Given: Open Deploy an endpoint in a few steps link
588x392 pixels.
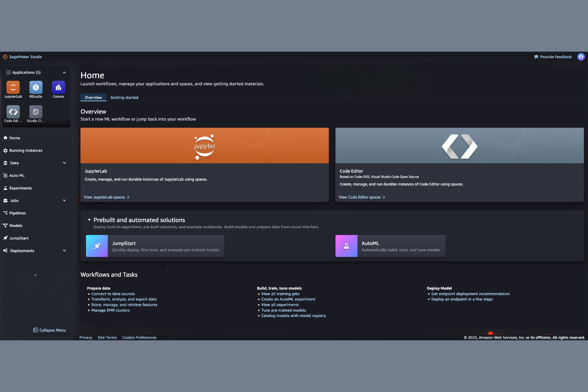Looking at the screenshot, I should (x=462, y=299).
